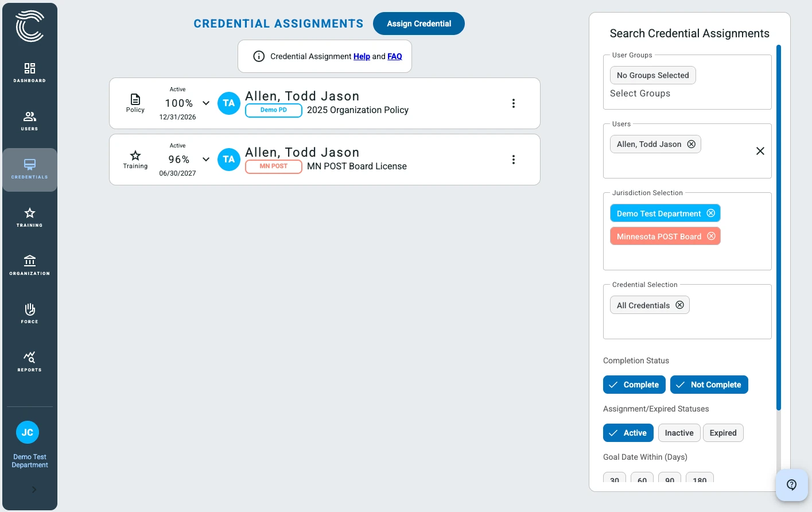This screenshot has height=512, width=812.
Task: Open the help question mark widget
Action: [x=792, y=485]
